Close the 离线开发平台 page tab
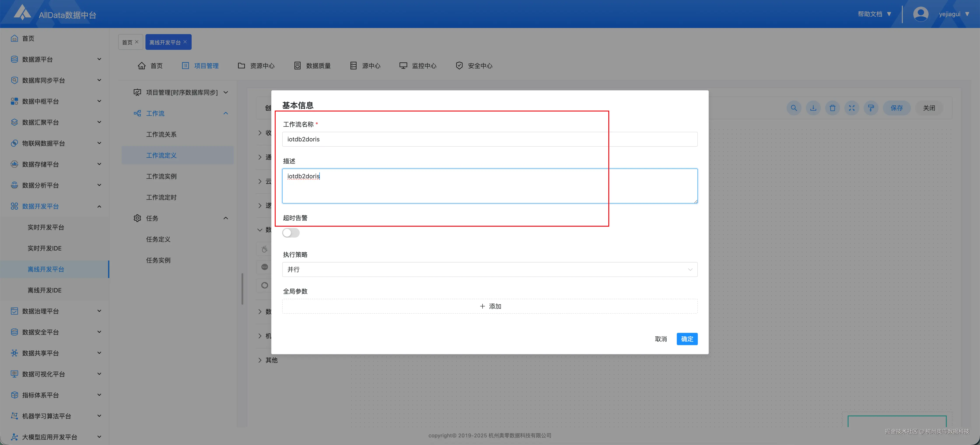Viewport: 980px width, 445px height. pos(185,42)
